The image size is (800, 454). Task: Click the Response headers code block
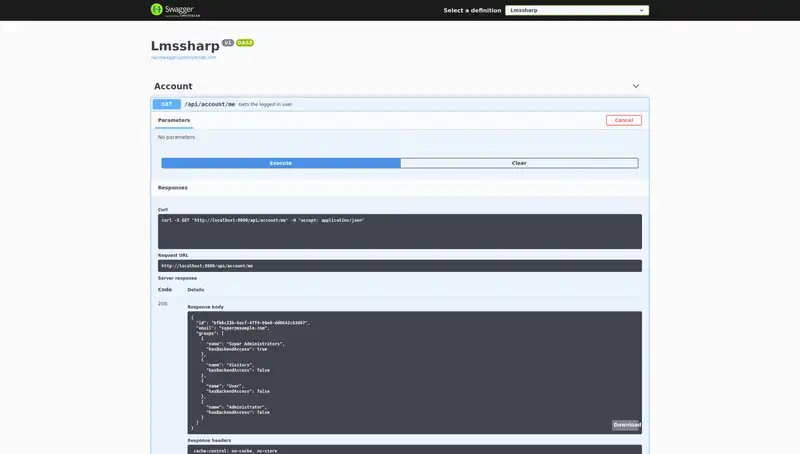[400, 450]
